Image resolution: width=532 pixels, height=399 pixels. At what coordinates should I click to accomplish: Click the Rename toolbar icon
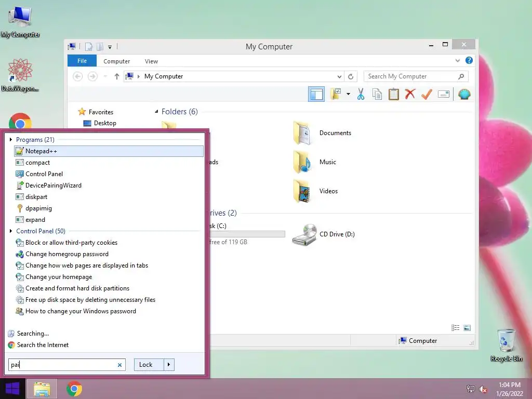444,94
